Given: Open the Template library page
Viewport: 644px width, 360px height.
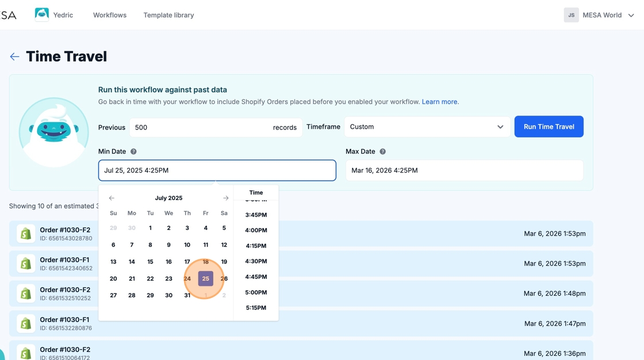Looking at the screenshot, I should click(x=168, y=15).
